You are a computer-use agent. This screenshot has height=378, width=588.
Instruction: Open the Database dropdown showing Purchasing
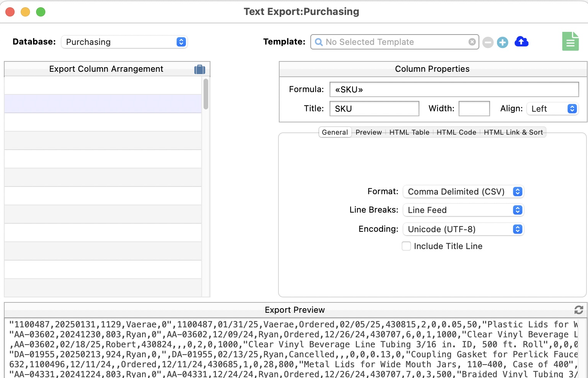click(124, 42)
